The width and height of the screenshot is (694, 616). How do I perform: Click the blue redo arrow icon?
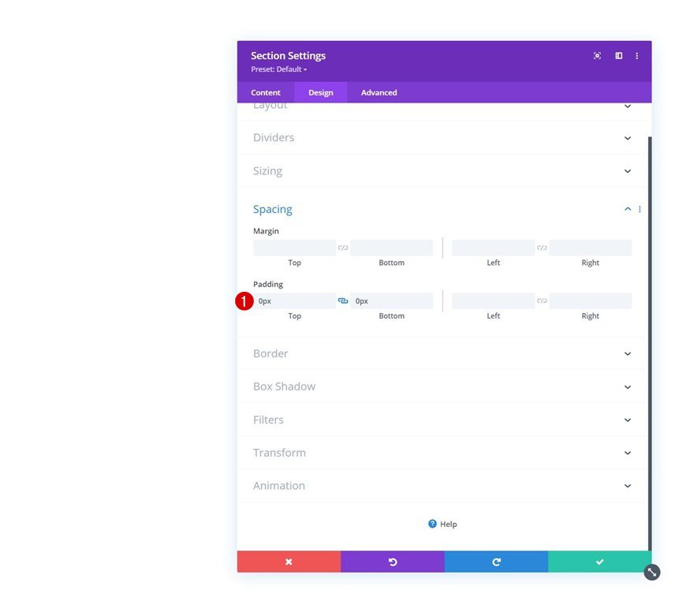pyautogui.click(x=496, y=562)
